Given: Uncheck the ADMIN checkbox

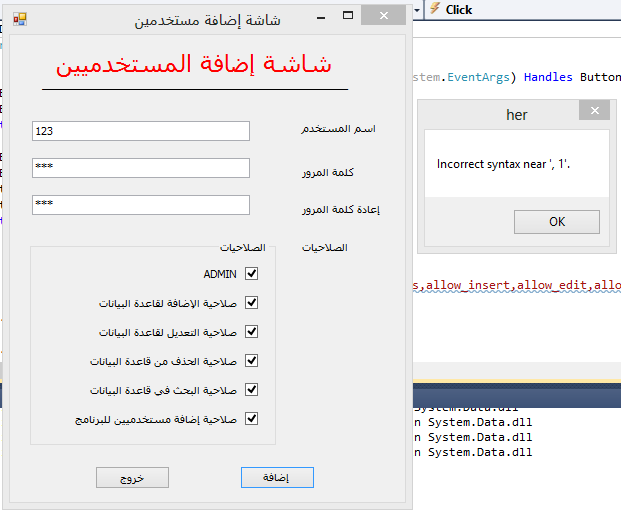Looking at the screenshot, I should (251, 274).
